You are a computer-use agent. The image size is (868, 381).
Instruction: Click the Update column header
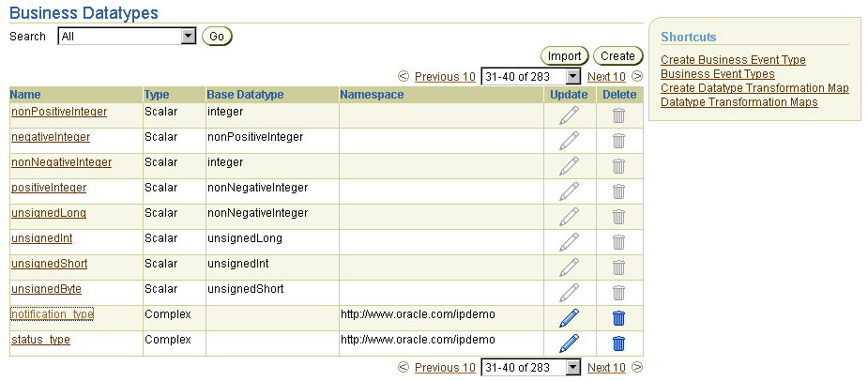click(x=569, y=95)
